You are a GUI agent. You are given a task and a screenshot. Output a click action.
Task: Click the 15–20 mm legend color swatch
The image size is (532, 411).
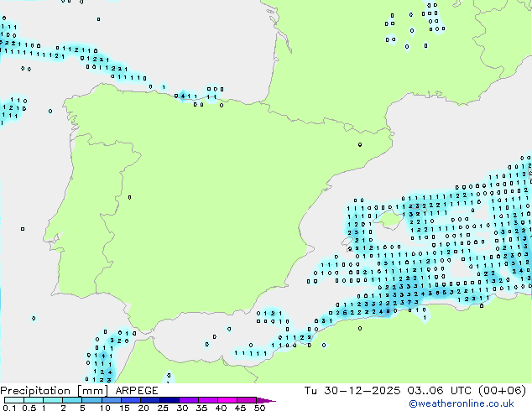[130, 400]
